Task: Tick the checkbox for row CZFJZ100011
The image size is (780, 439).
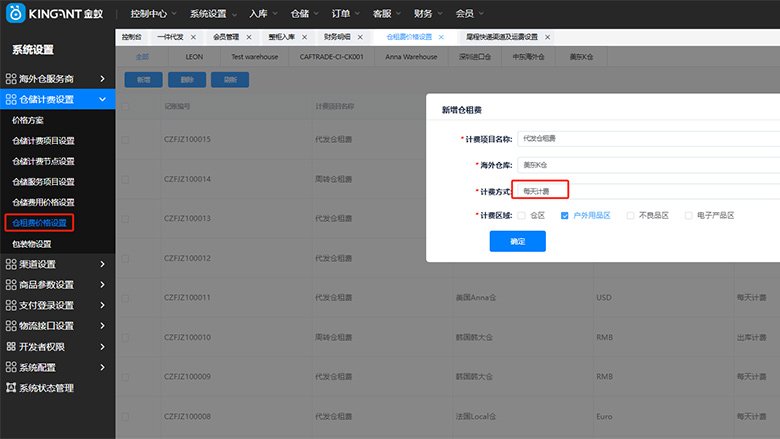Action: tap(125, 298)
